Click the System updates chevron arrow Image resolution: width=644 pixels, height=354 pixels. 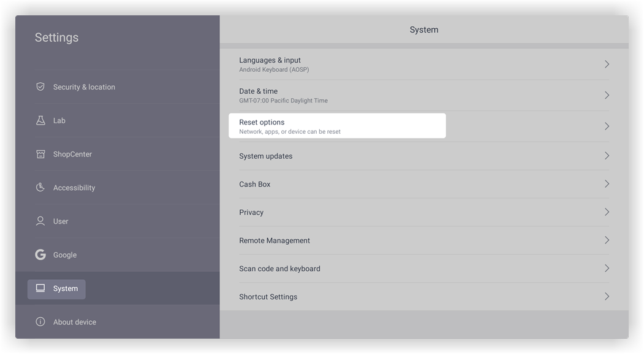coord(607,156)
